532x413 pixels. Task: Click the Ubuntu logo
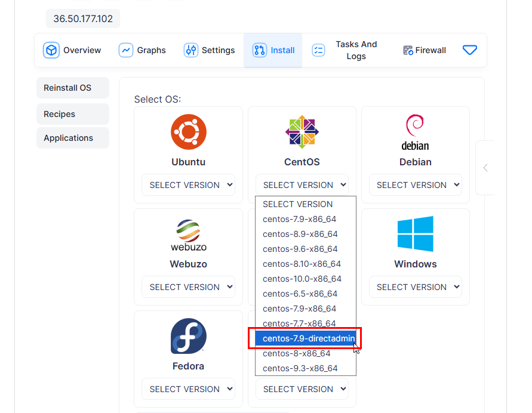[x=189, y=132]
